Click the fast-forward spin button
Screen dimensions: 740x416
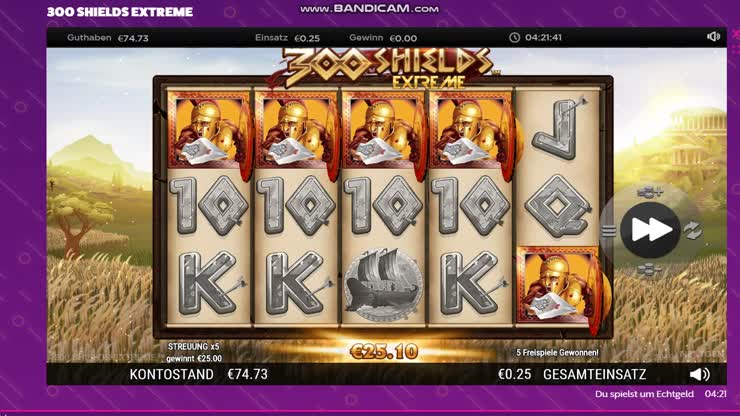coord(650,230)
